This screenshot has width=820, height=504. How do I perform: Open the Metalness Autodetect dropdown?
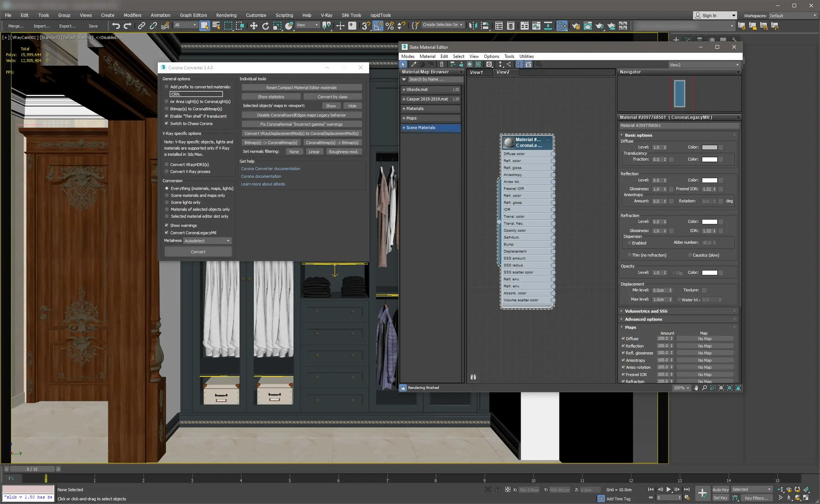pyautogui.click(x=207, y=241)
